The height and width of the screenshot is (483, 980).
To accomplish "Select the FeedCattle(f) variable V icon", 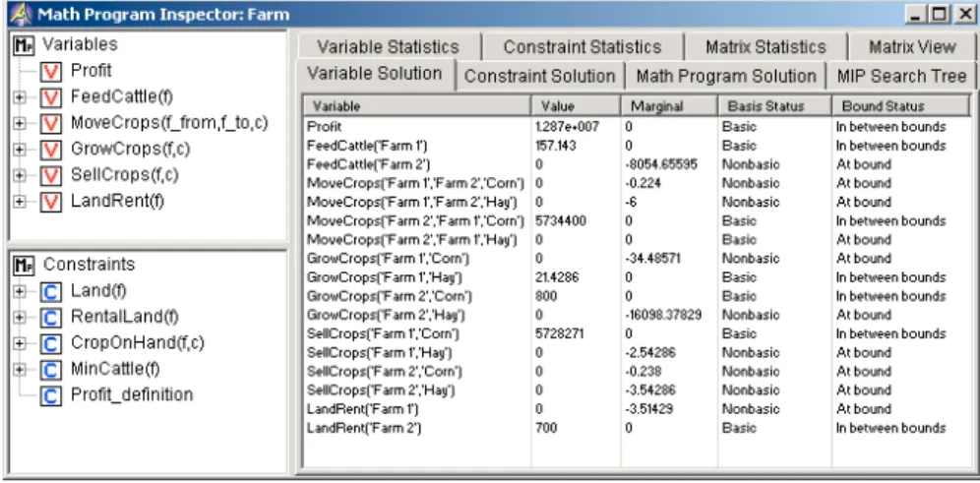I will pyautogui.click(x=50, y=98).
